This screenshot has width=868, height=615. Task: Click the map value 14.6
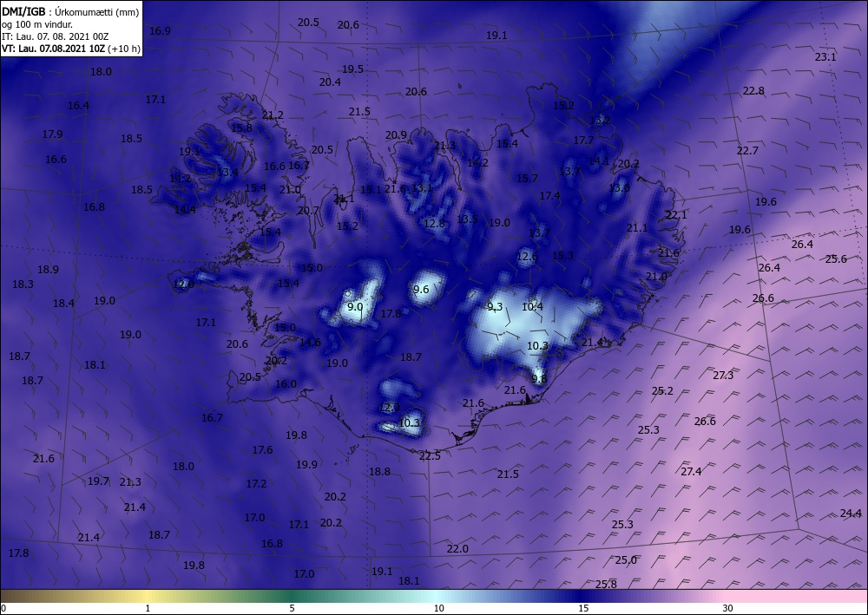tap(310, 343)
